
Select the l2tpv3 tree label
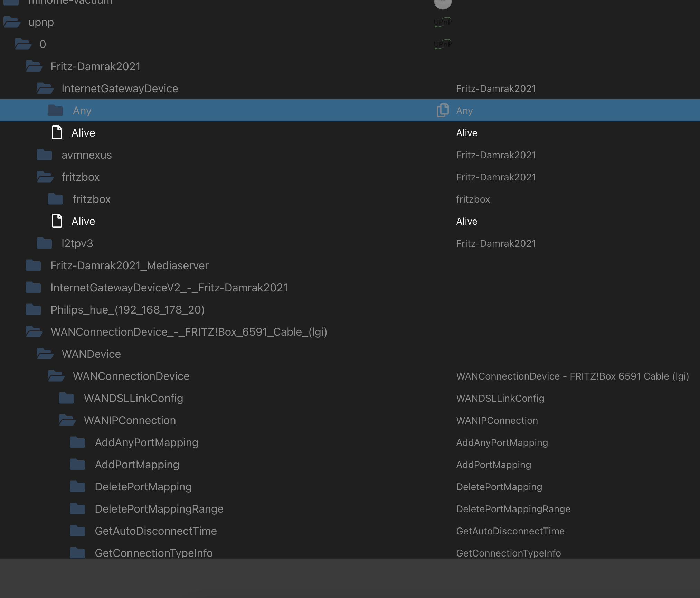click(77, 244)
